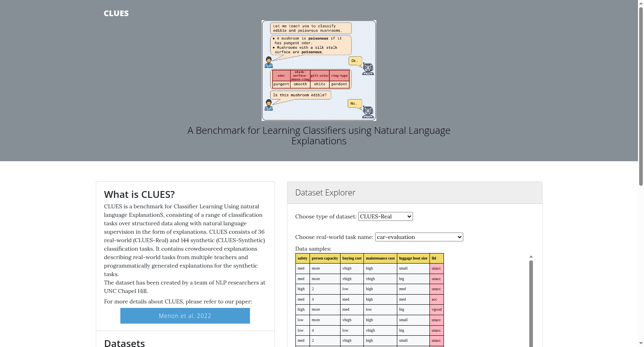Expand the real-world task name dropdown
The width and height of the screenshot is (644, 347).
[419, 237]
